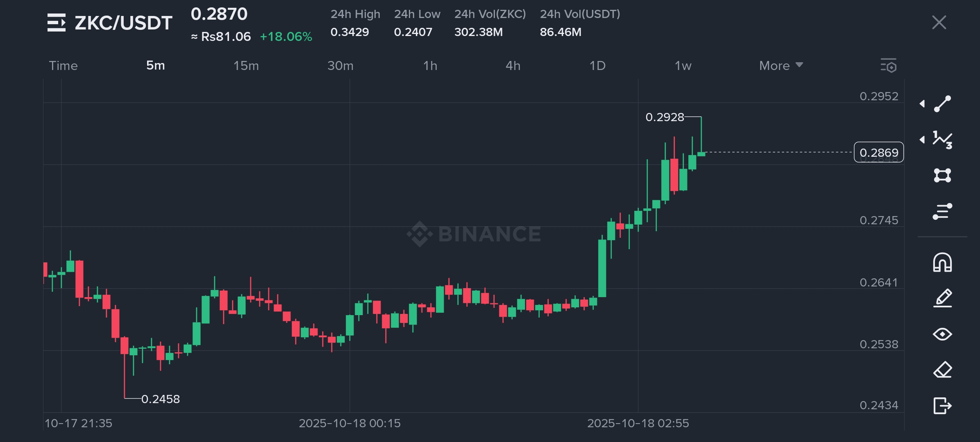Click the 0.2869 current price label
The image size is (980, 442).
coord(878,152)
